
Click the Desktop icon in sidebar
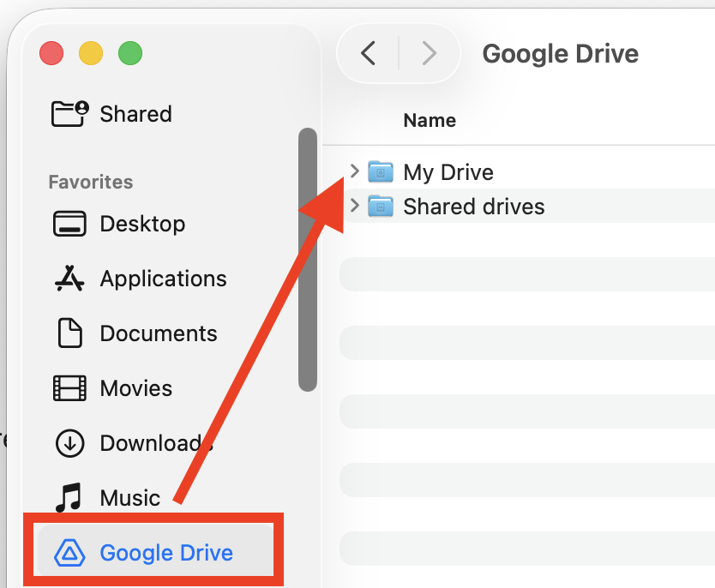pyautogui.click(x=69, y=224)
